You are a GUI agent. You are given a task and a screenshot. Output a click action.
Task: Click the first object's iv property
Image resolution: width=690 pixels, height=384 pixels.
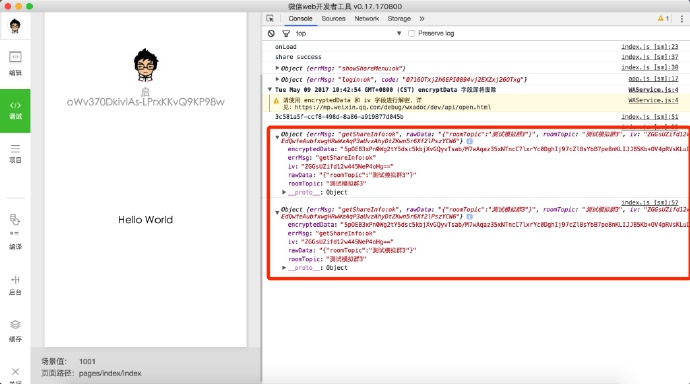tap(340, 166)
